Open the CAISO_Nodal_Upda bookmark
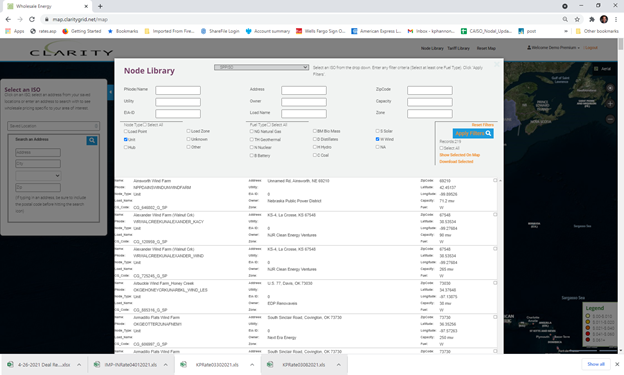The image size is (624, 375). pos(486,31)
